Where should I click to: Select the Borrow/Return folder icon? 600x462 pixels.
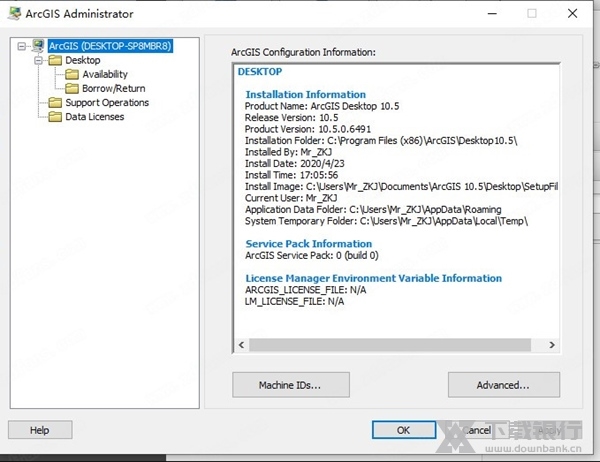(71, 88)
